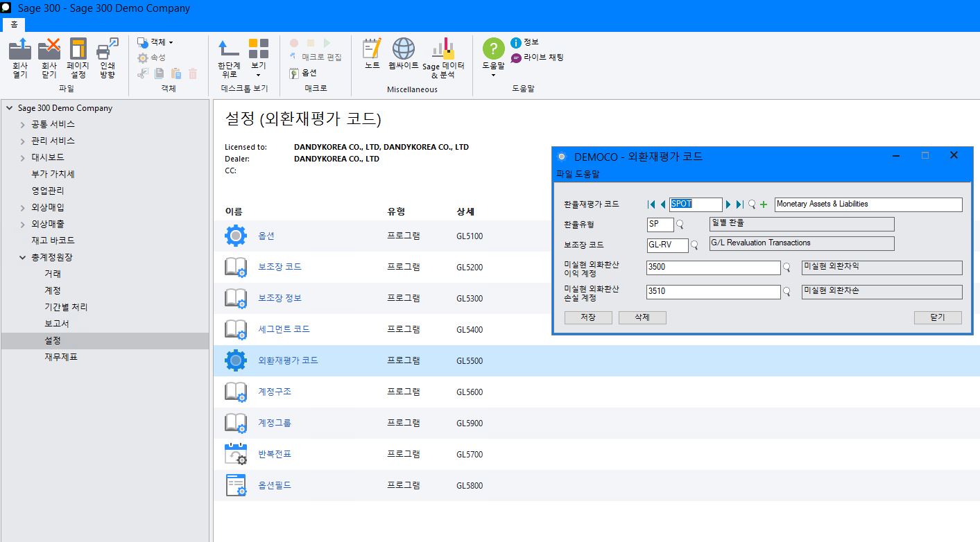Click the 외환재평가 코드 gear icon
980x542 pixels.
(x=236, y=360)
